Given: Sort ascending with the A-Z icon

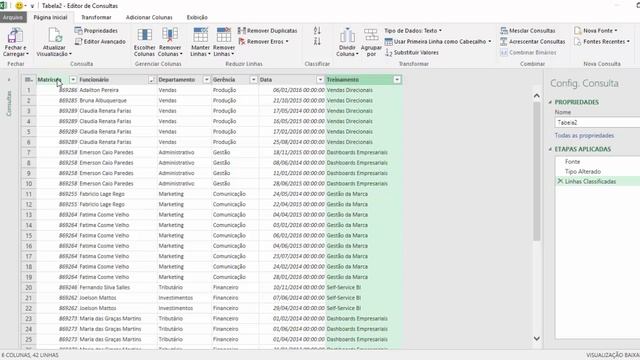Looking at the screenshot, I should [317, 31].
